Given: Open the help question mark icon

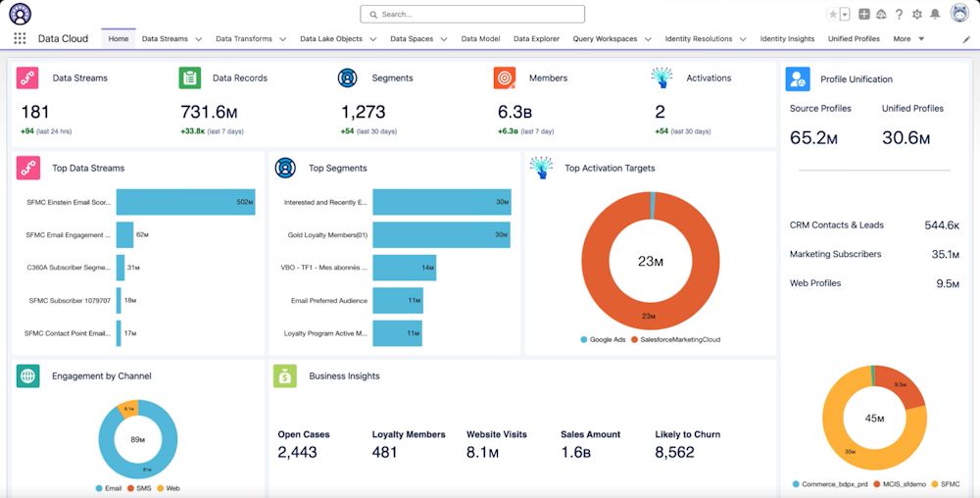Looking at the screenshot, I should click(x=899, y=14).
